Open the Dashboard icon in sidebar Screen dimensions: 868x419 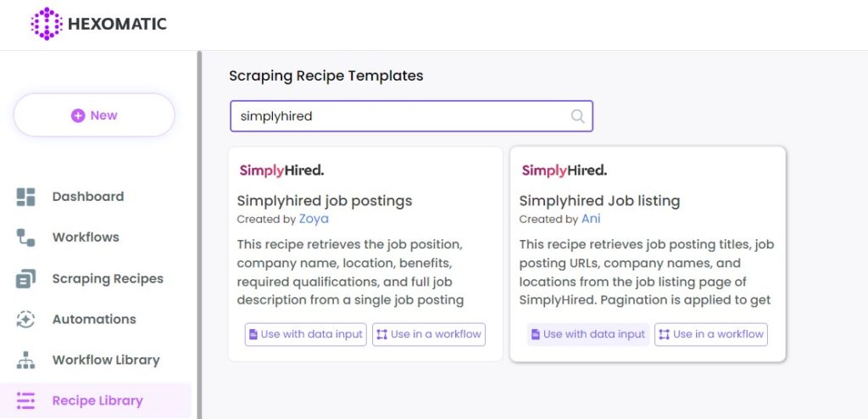click(x=25, y=197)
